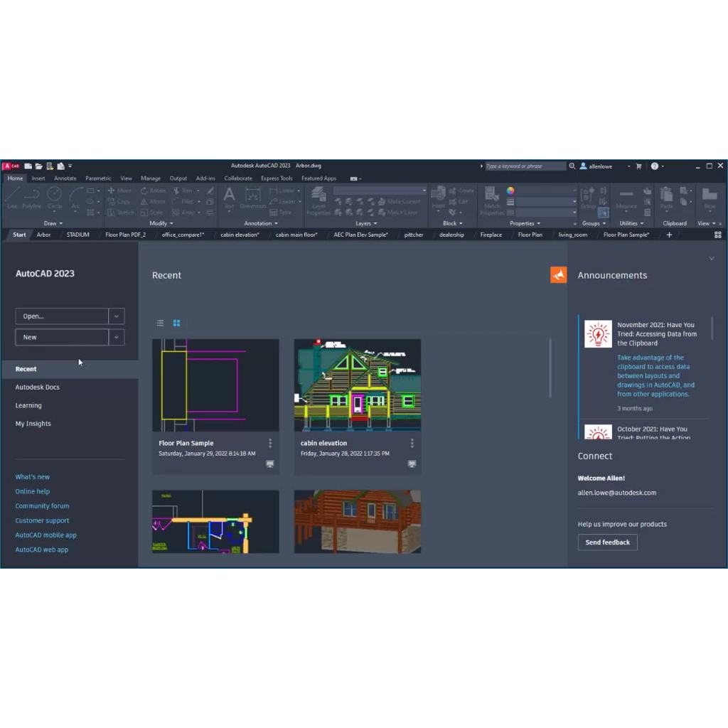The height and width of the screenshot is (728, 728).
Task: Click the Paste icon in Clipboard panel
Action: [666, 198]
